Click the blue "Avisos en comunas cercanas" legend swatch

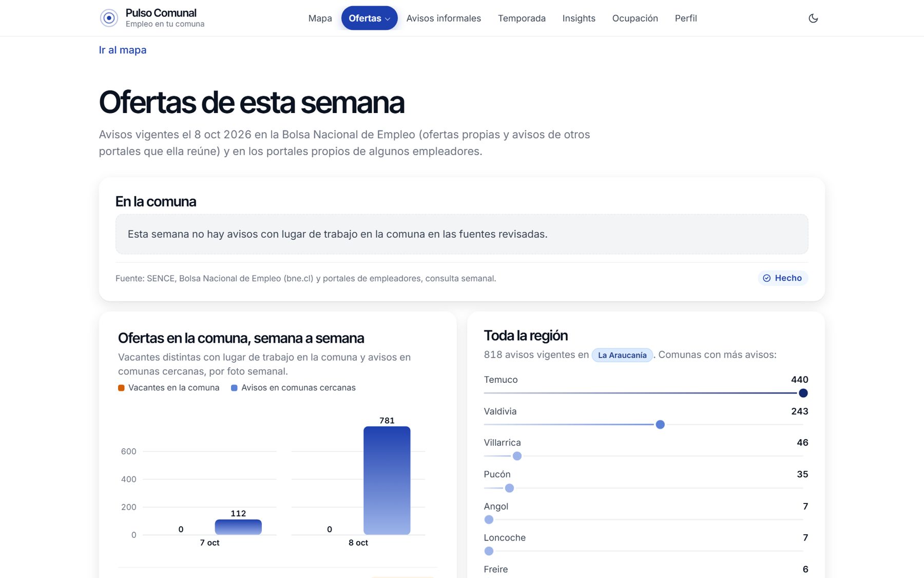pos(234,388)
